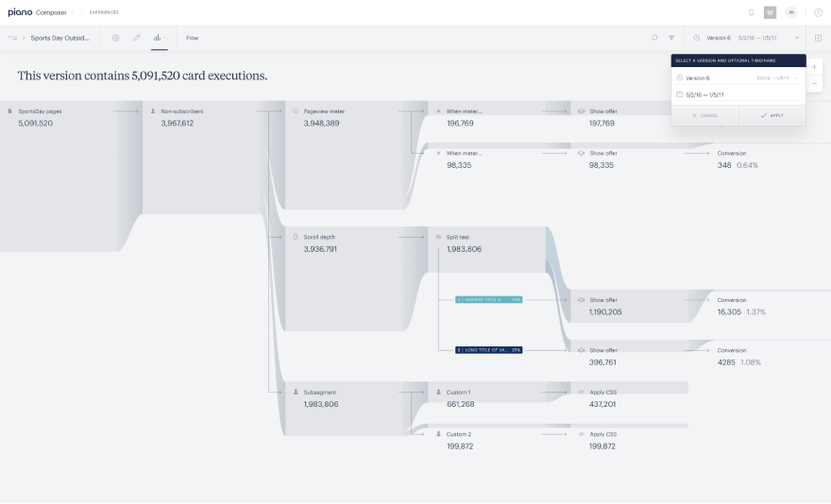Edit the 5/2/16 – 1/5/17 date range field
The image size is (831, 504).
[x=738, y=95]
